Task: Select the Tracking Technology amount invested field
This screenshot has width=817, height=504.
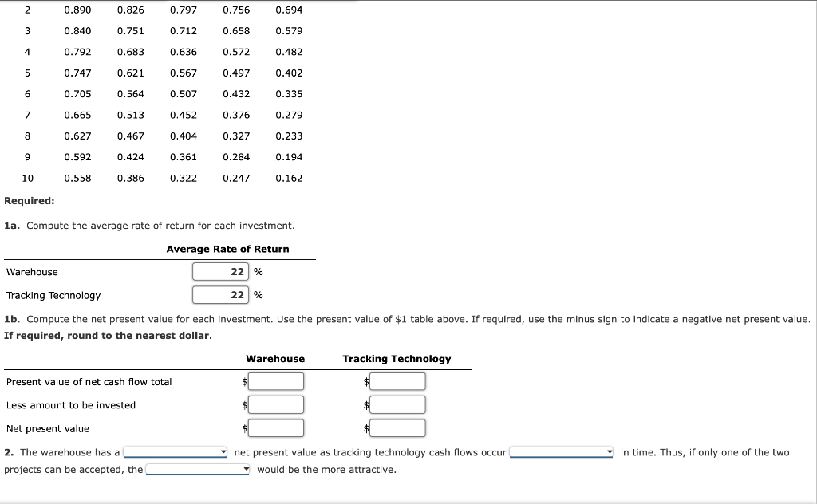Action: pos(397,404)
